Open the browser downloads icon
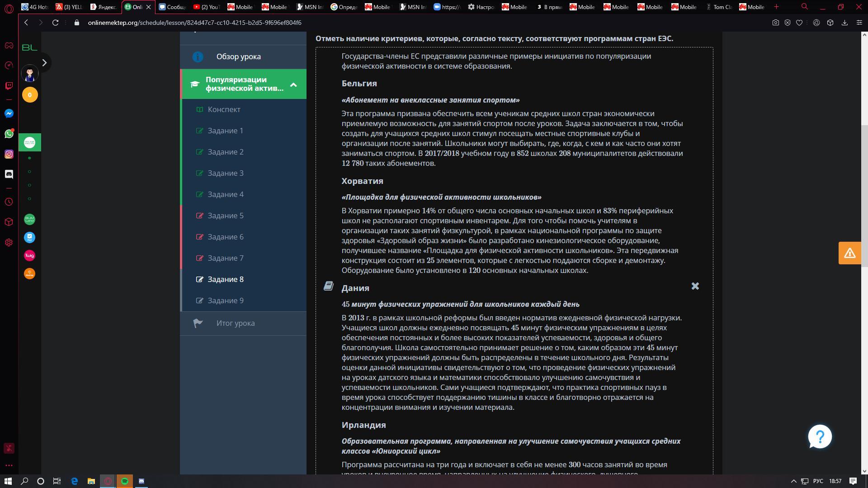Screen dimensions: 868x488 coord(844,23)
